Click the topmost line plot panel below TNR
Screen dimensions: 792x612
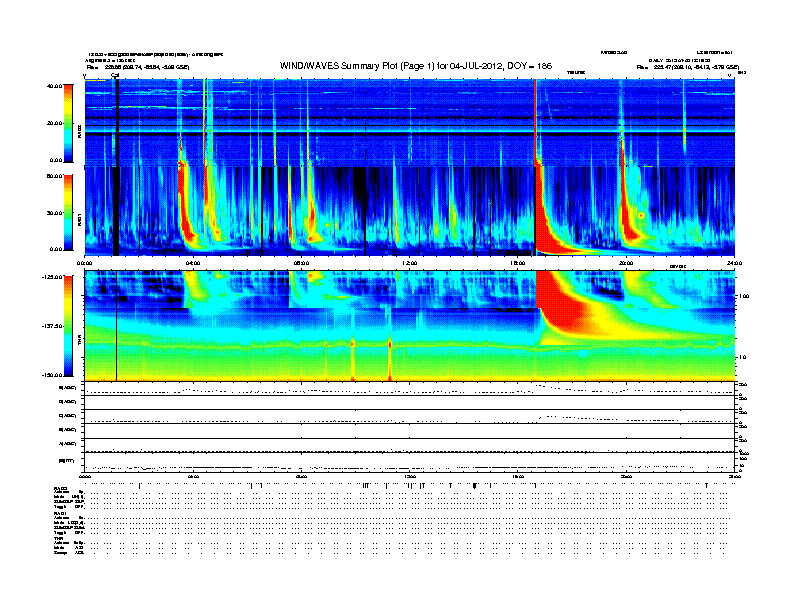pos(410,388)
